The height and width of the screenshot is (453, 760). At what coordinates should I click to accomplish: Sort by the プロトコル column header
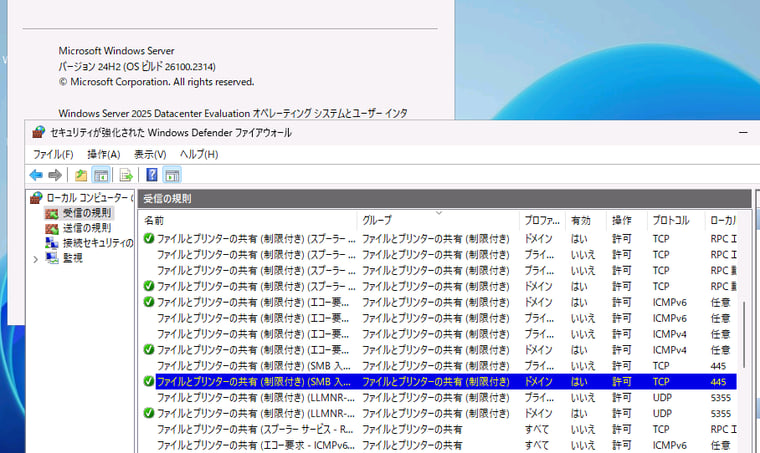click(675, 220)
